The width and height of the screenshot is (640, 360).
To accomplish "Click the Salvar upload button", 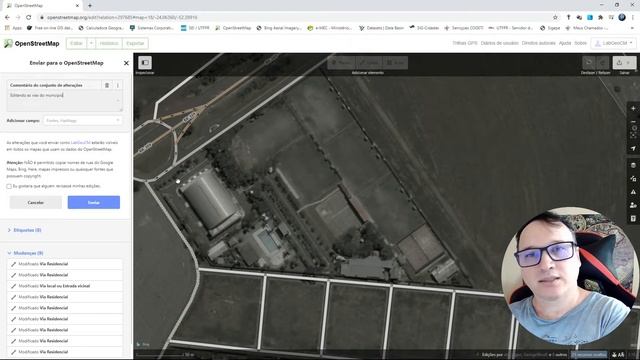I will (x=624, y=62).
